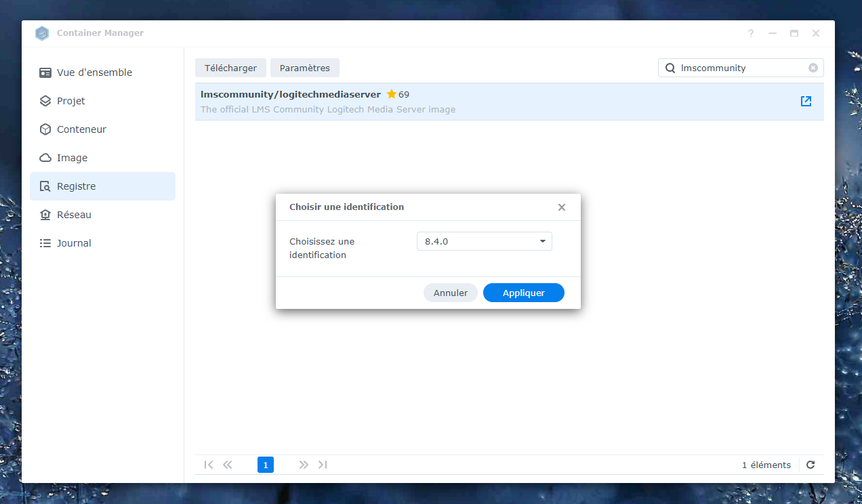
Task: Click the Télécharger button
Action: pos(230,68)
